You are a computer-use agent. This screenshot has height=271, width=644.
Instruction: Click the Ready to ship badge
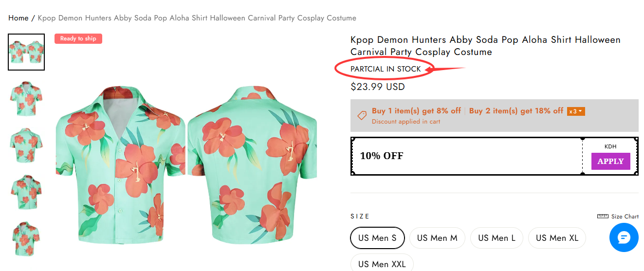78,38
